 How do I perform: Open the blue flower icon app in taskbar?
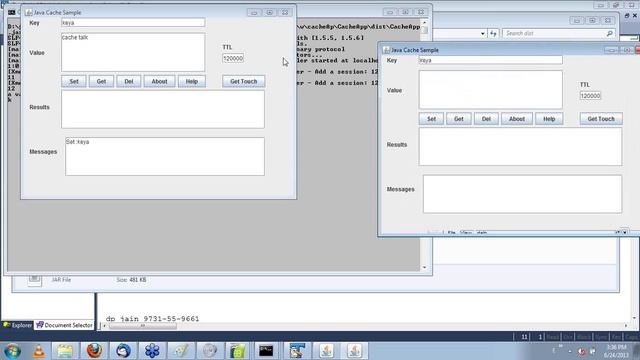(x=152, y=351)
